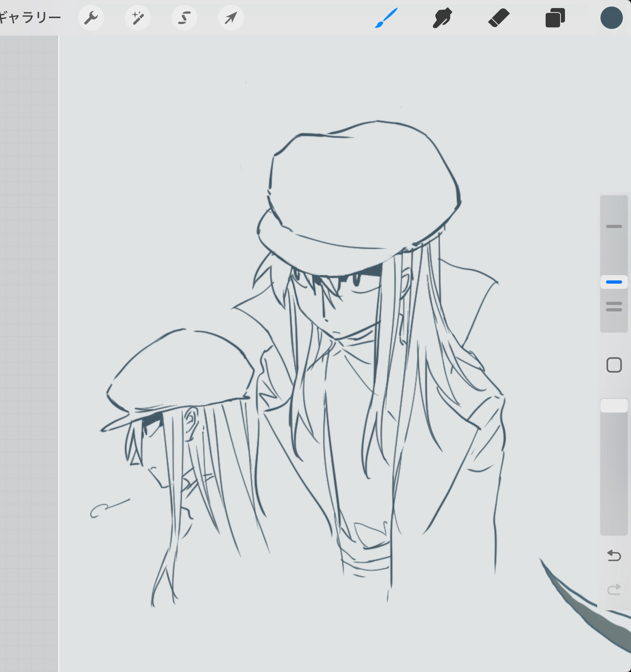631x672 pixels.
Task: Undo the last stroke
Action: click(614, 556)
